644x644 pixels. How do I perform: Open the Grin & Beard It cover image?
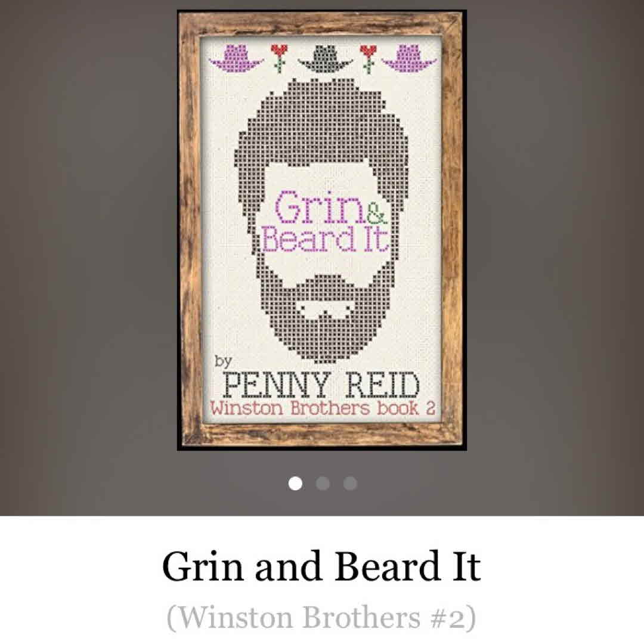321,230
